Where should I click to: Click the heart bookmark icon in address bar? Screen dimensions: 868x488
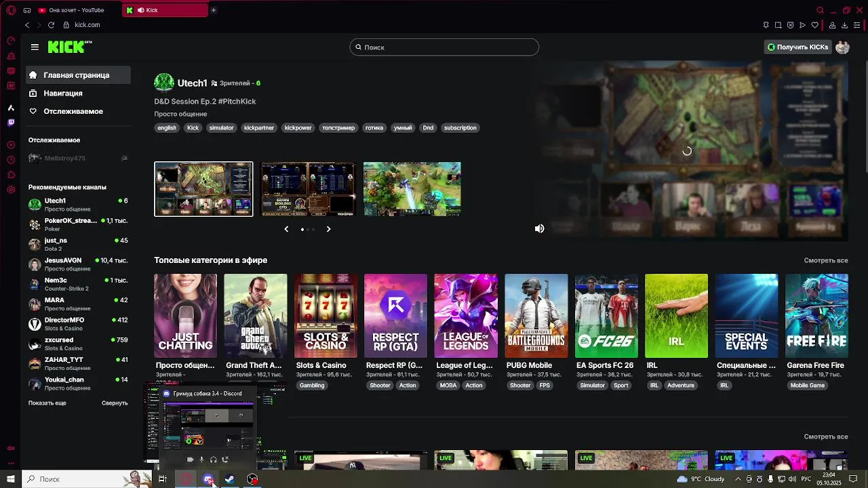point(814,25)
